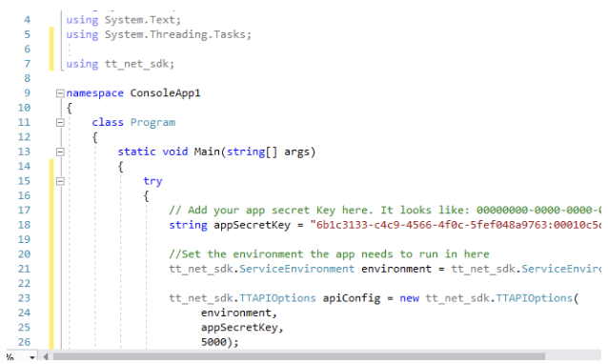Screen dimensions: 608x364
Task: Click the horizontal scrollbar thumb
Action: pyautogui.click(x=298, y=356)
